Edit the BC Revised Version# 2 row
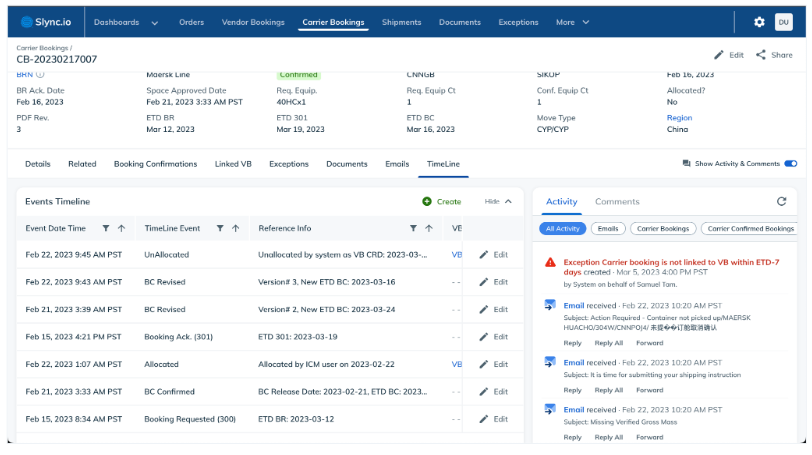Screen dimensions: 812x455 pos(494,310)
